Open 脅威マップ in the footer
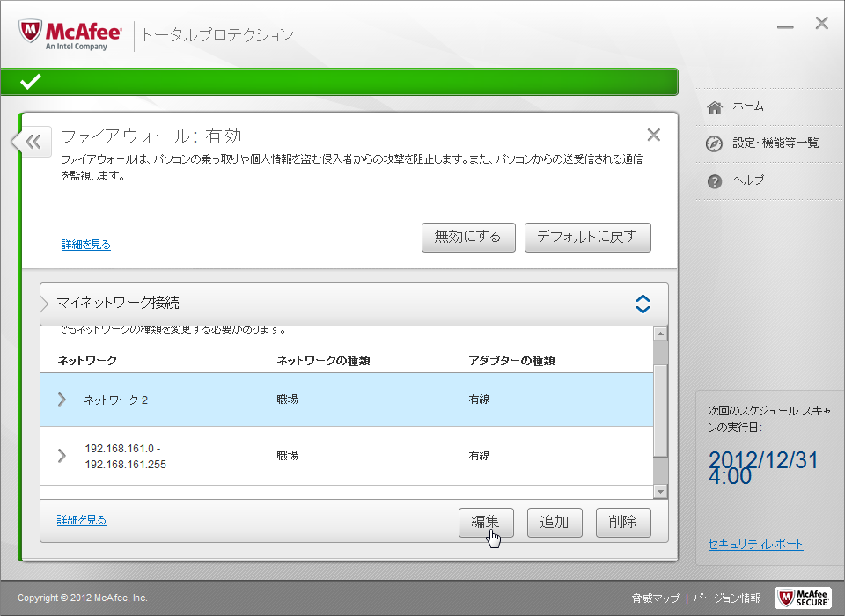The image size is (845, 616). [x=655, y=598]
